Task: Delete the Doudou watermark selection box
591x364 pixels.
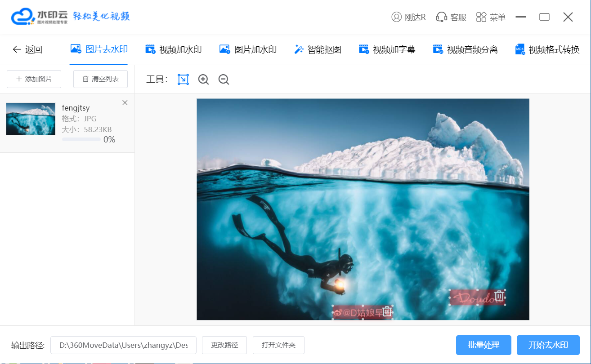Action: point(499,296)
